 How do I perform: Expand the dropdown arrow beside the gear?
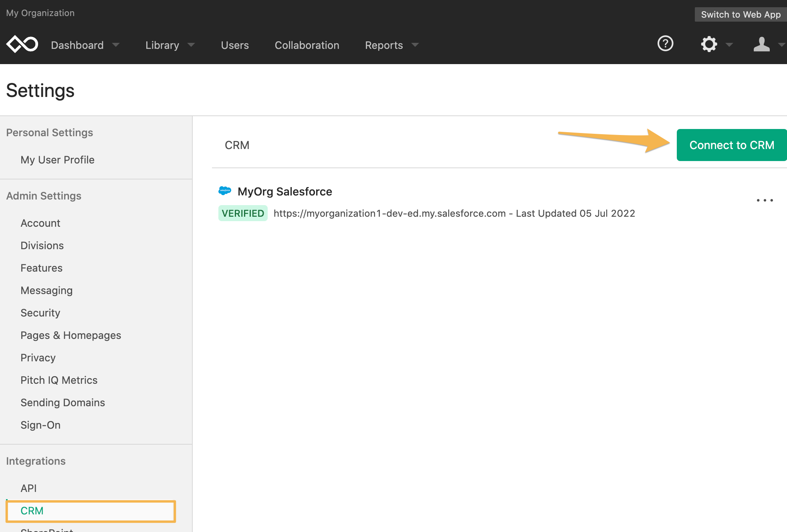[x=729, y=45]
